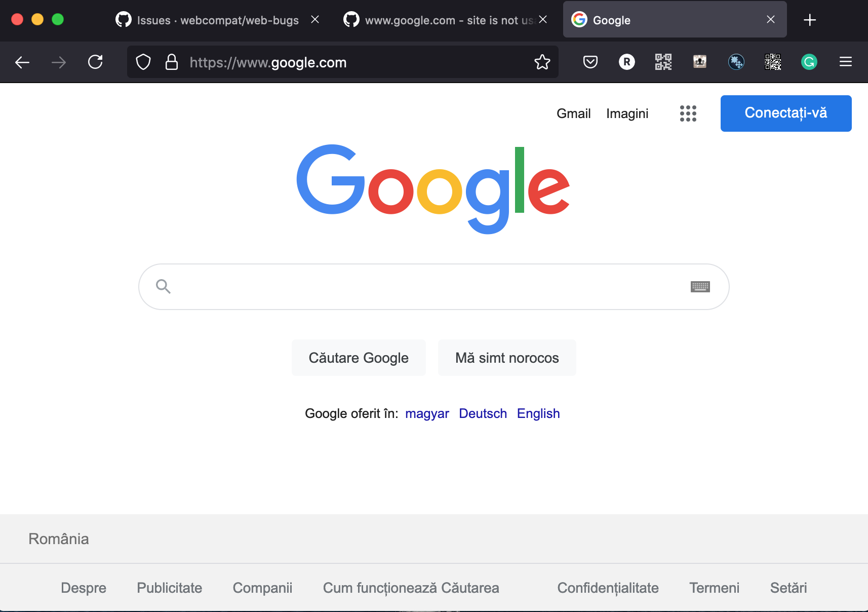The height and width of the screenshot is (612, 868).
Task: Click the tracking protection shield icon
Action: [x=143, y=62]
